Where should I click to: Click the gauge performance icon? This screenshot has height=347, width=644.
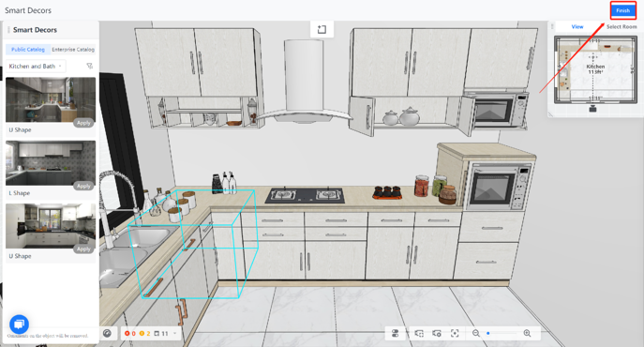(x=107, y=334)
